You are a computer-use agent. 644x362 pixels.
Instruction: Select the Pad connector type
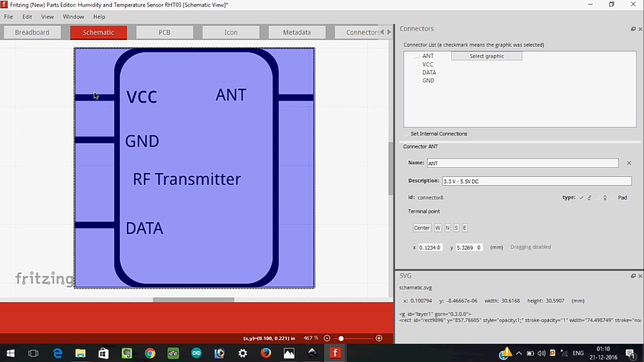tap(613, 198)
